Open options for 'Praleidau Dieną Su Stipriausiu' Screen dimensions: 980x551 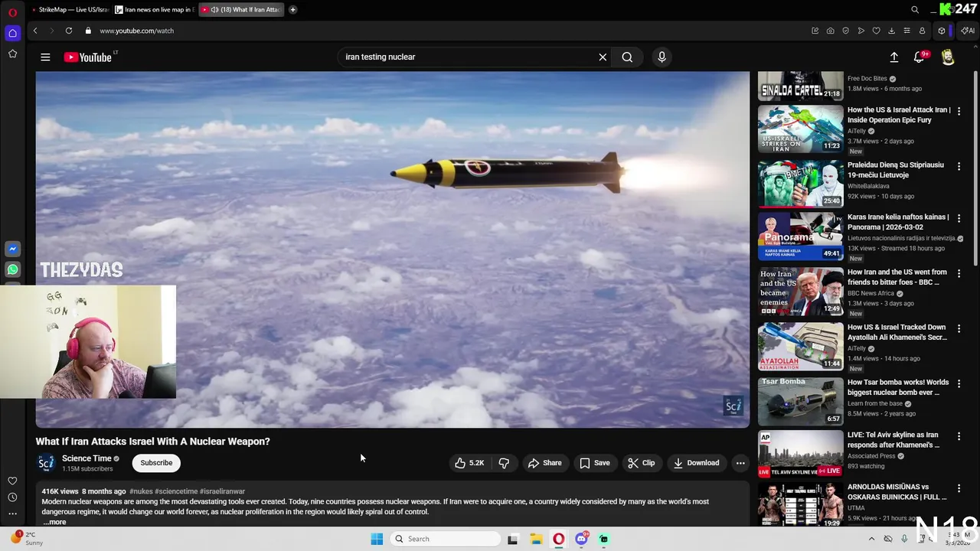point(959,166)
